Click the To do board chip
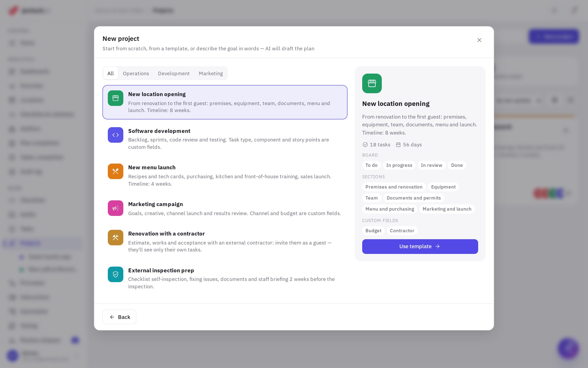588x368 pixels. pos(371,165)
